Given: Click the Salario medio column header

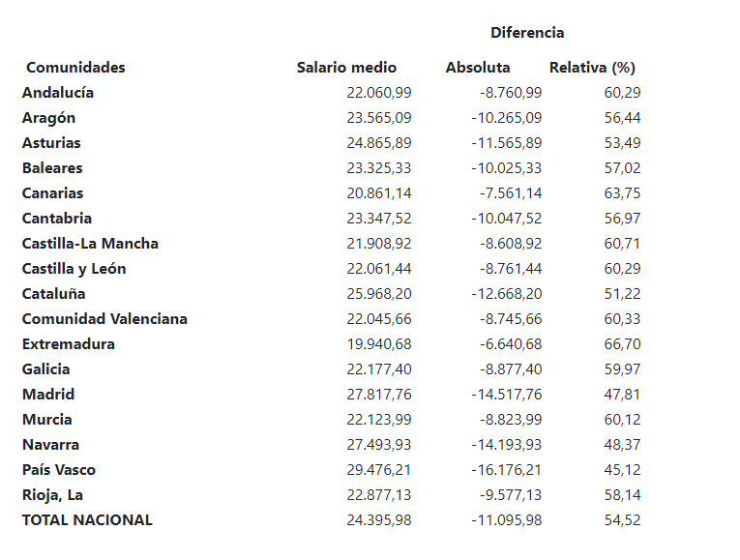Looking at the screenshot, I should point(346,68).
